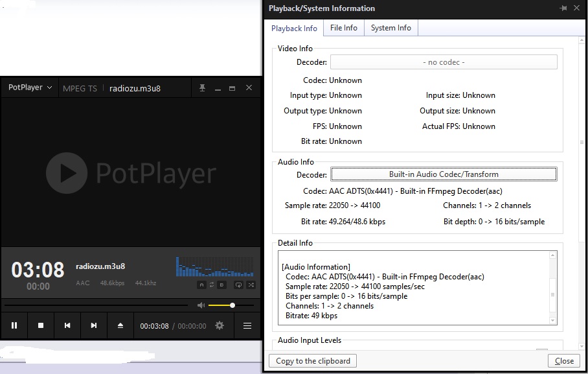
Task: Skip to the next track
Action: [94, 325]
